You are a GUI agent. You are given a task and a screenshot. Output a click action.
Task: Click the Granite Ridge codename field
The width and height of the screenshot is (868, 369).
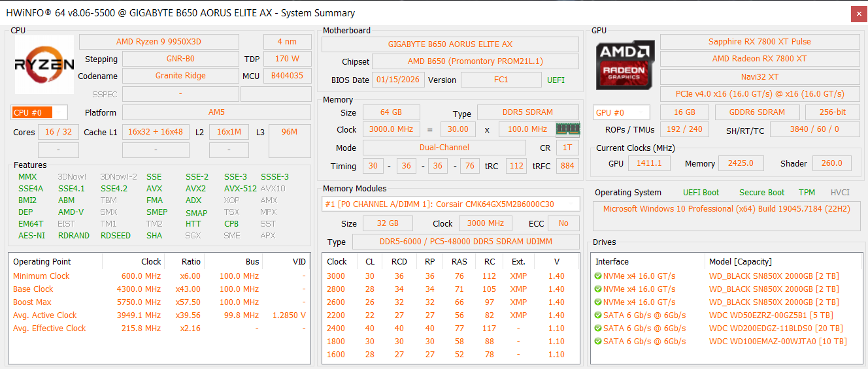(x=180, y=76)
